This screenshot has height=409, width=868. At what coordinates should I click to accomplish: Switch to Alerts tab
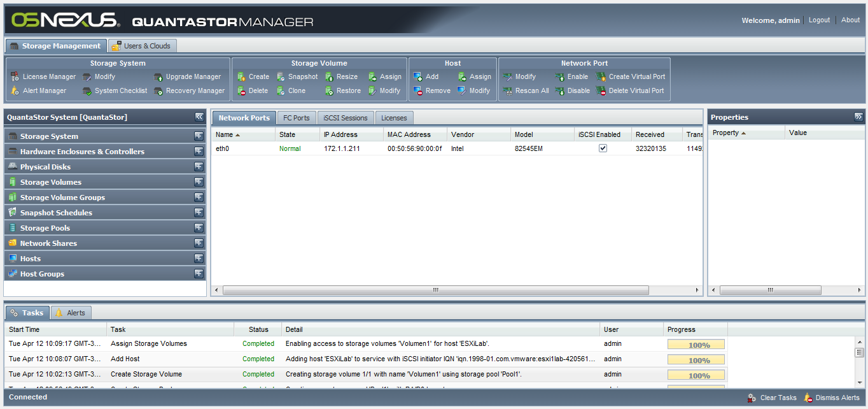71,313
